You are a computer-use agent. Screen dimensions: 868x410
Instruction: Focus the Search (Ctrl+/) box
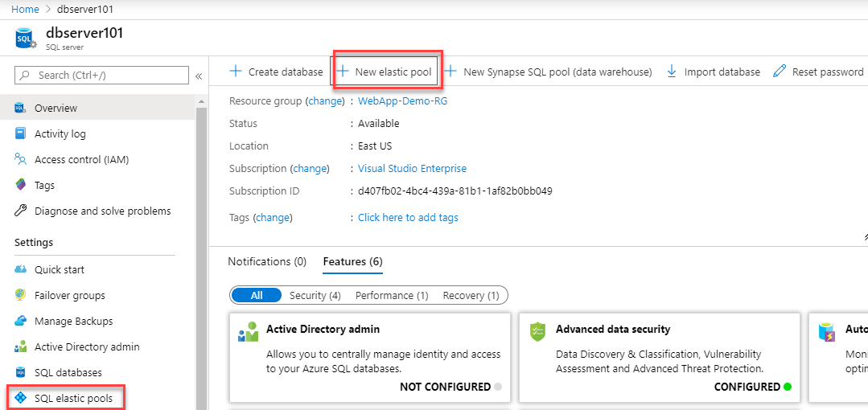tap(101, 76)
